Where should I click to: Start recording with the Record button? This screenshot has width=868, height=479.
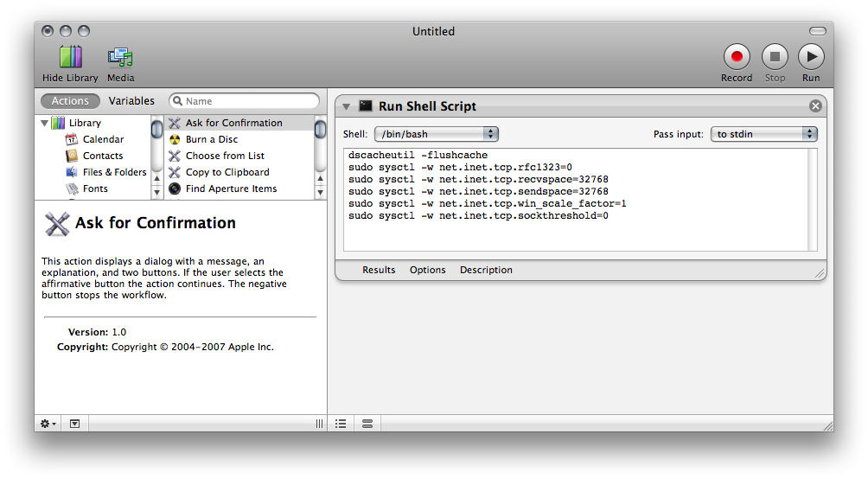coord(737,57)
